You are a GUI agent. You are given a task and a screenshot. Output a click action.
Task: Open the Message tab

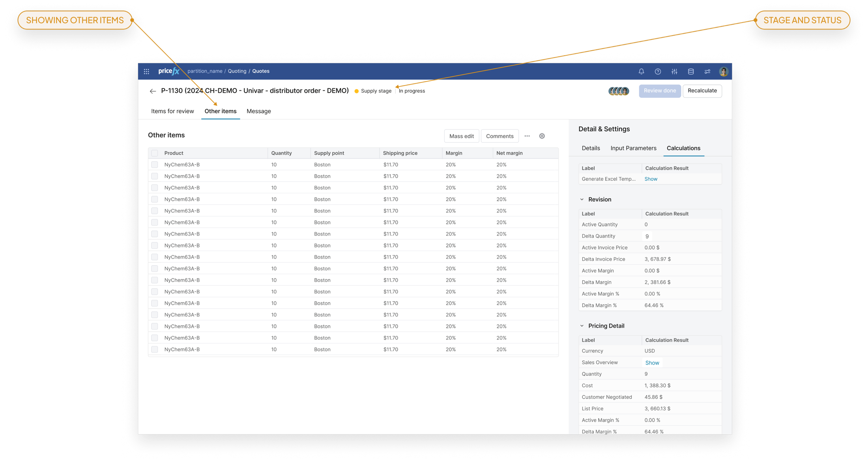click(x=259, y=111)
